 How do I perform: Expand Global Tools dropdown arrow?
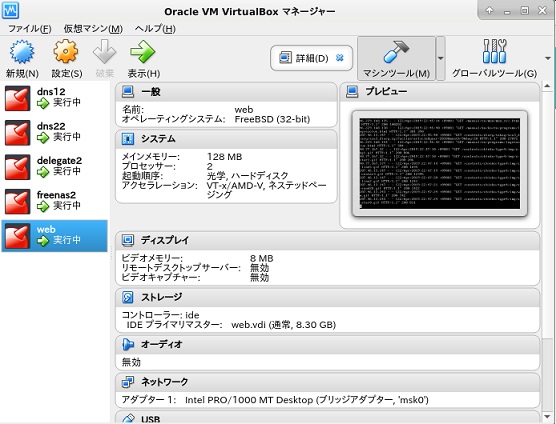coord(548,58)
